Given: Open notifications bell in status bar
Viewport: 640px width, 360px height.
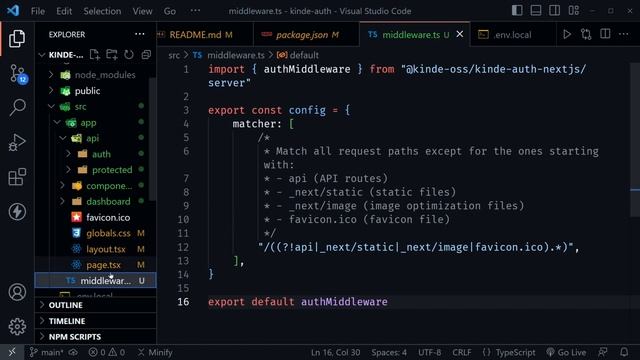Looking at the screenshot, I should pyautogui.click(x=624, y=352).
